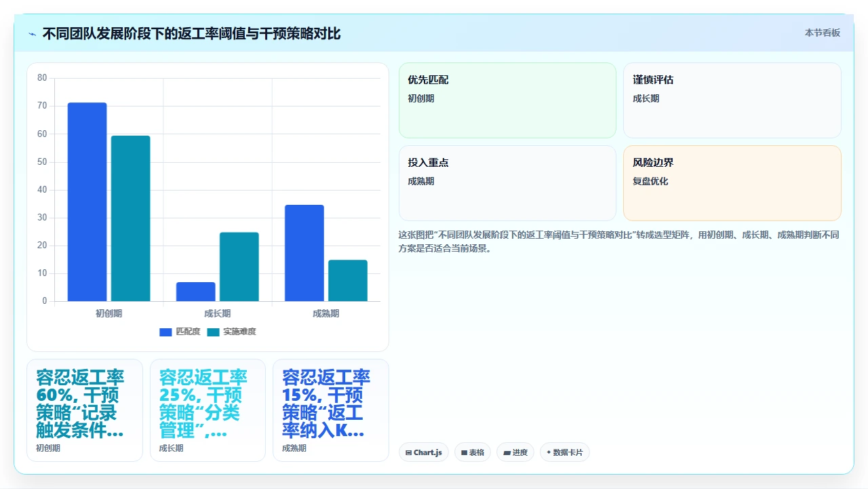Click the 初创期 匹配度 bar
This screenshot has width=868, height=489.
pos(87,201)
